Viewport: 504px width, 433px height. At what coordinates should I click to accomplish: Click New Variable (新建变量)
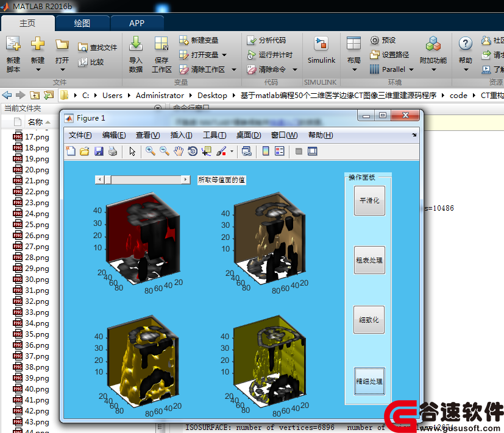[199, 40]
